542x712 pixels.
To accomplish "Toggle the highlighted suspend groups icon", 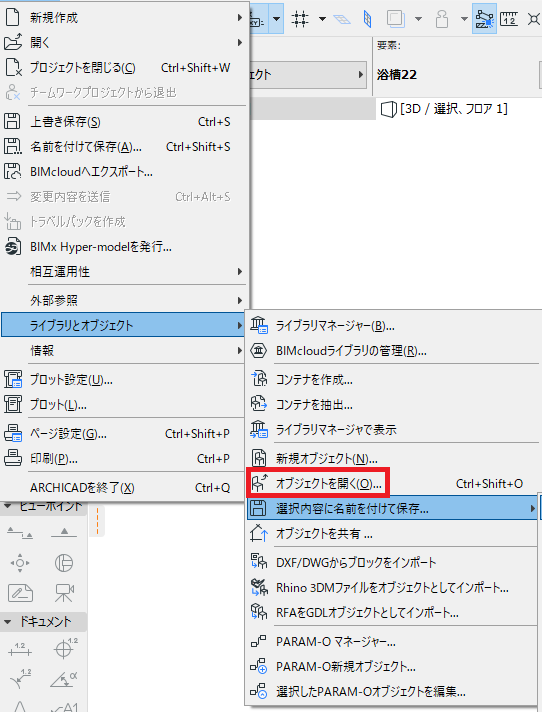I will click(484, 19).
